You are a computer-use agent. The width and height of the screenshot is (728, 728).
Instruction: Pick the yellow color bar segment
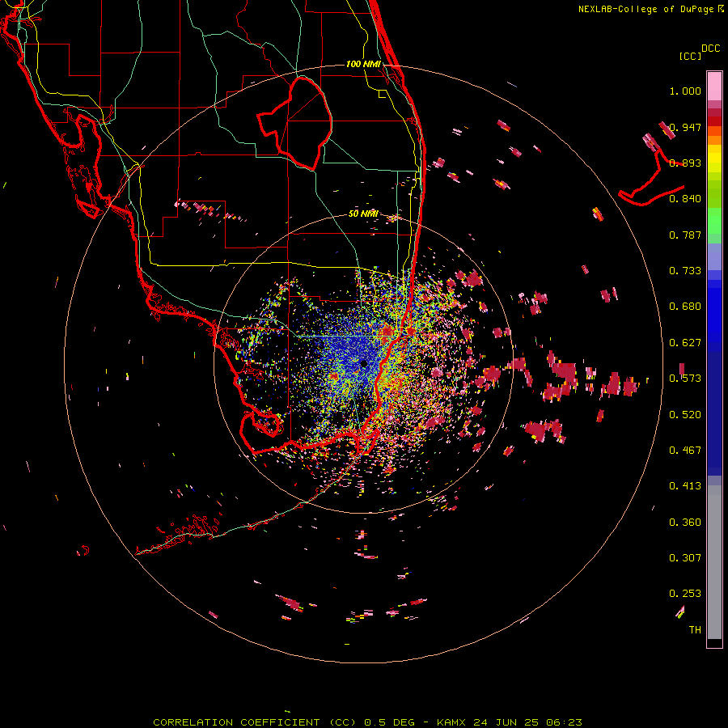[714, 159]
